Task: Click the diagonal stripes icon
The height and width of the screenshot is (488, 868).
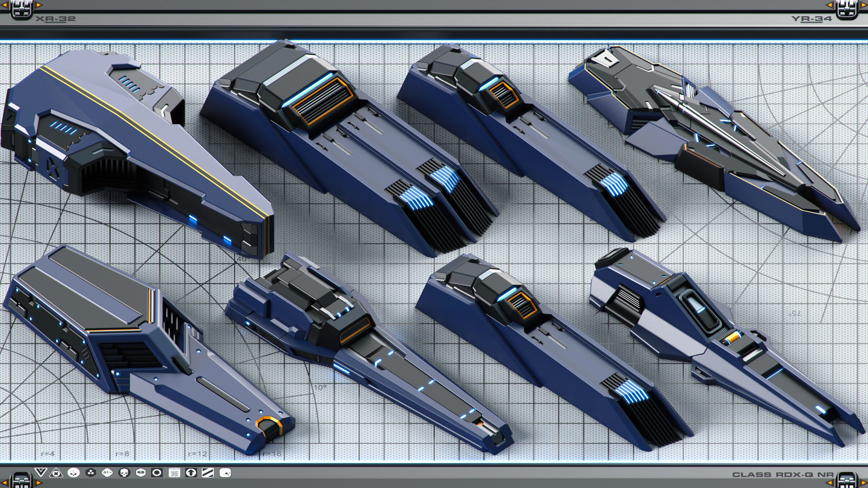Action: 208,473
